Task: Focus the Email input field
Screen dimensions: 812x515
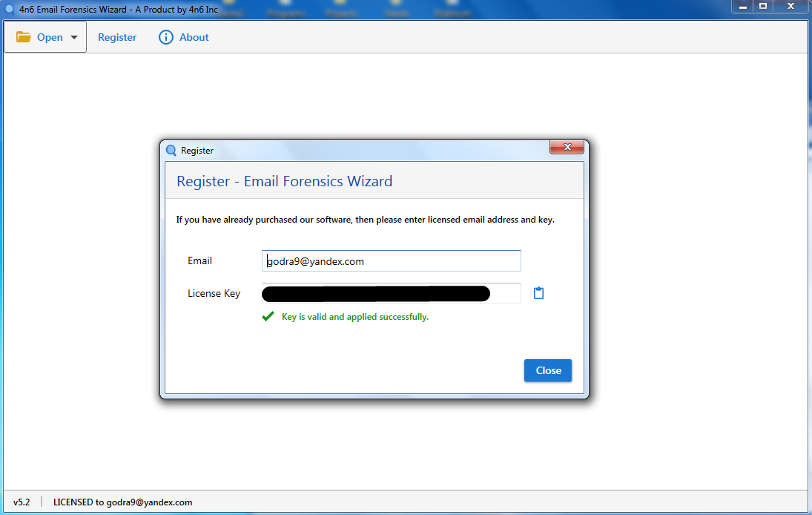Action: [391, 260]
